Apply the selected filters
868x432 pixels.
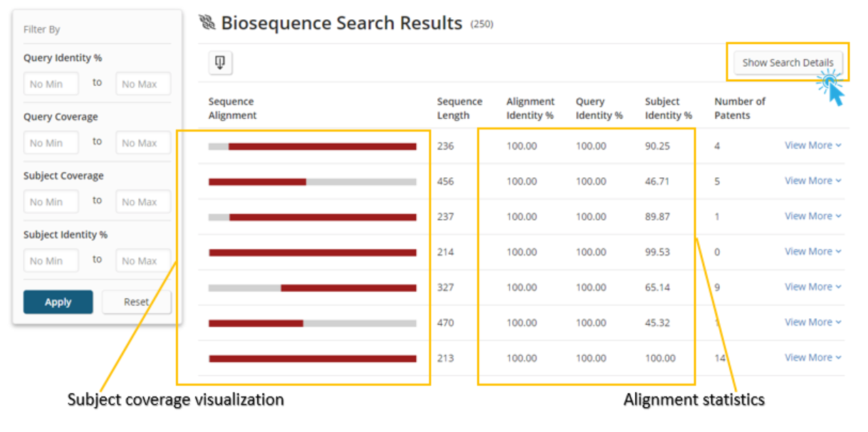[x=58, y=302]
